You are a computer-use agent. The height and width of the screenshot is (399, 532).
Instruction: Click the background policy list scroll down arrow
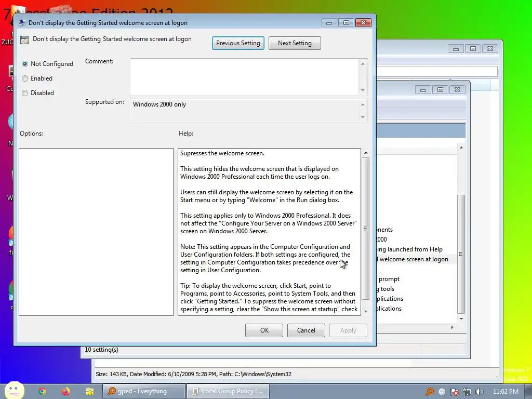(461, 318)
